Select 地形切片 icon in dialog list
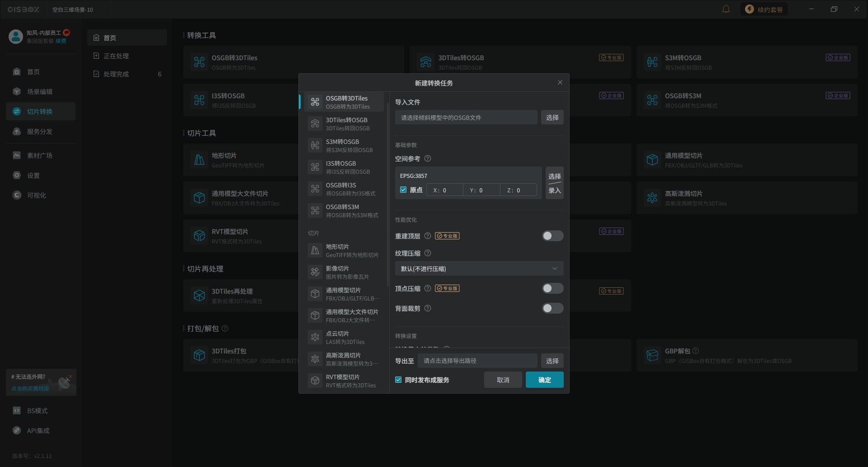The width and height of the screenshot is (868, 467). (315, 251)
